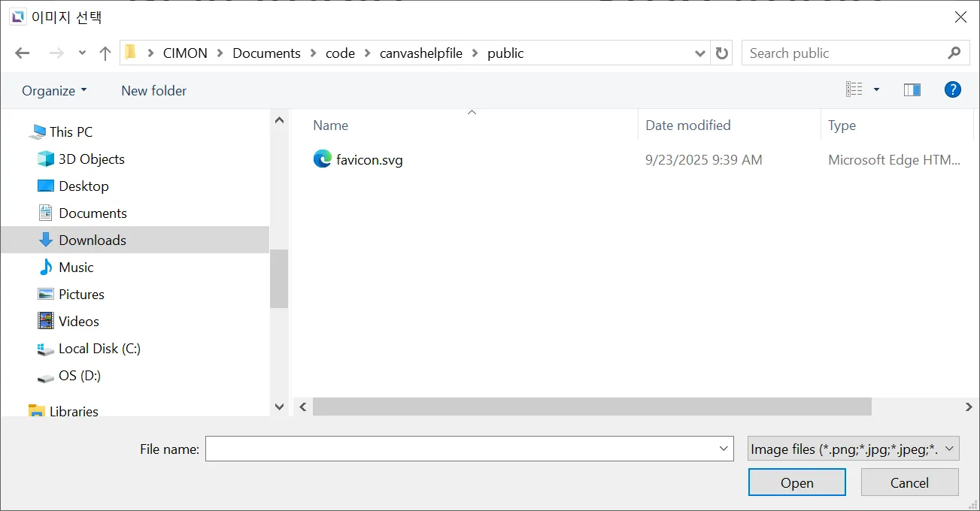Open the 3D Objects folder
This screenshot has width=980, height=511.
pyautogui.click(x=91, y=159)
